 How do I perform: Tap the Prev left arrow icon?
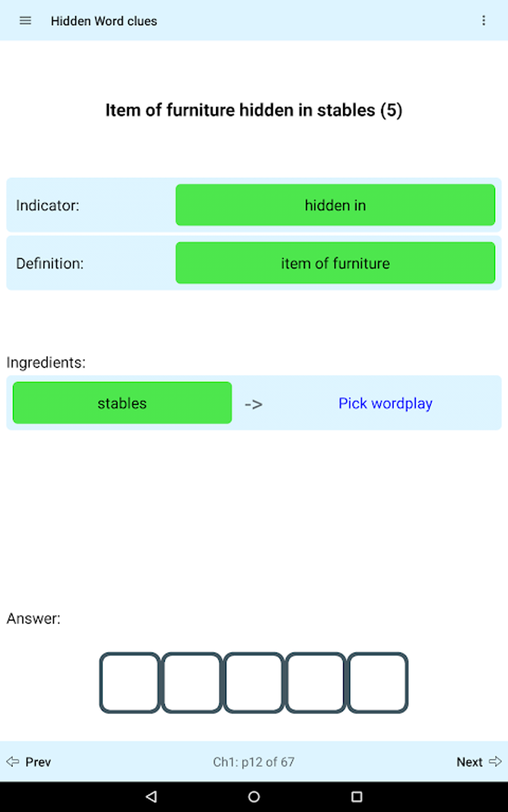[12, 761]
